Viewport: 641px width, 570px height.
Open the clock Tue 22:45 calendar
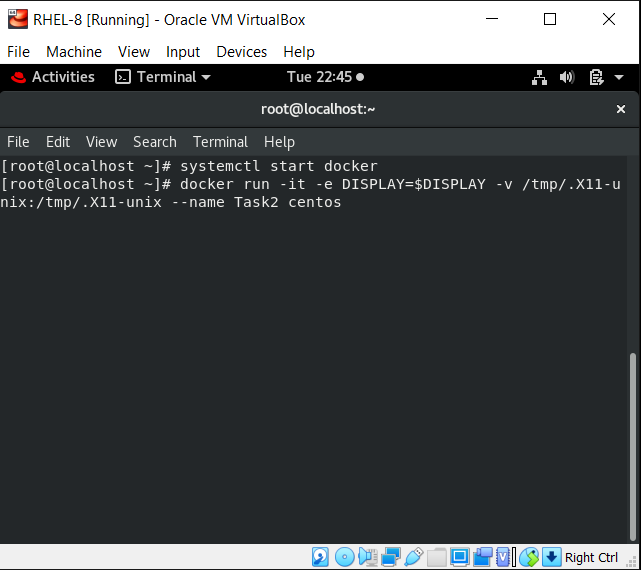coord(325,77)
